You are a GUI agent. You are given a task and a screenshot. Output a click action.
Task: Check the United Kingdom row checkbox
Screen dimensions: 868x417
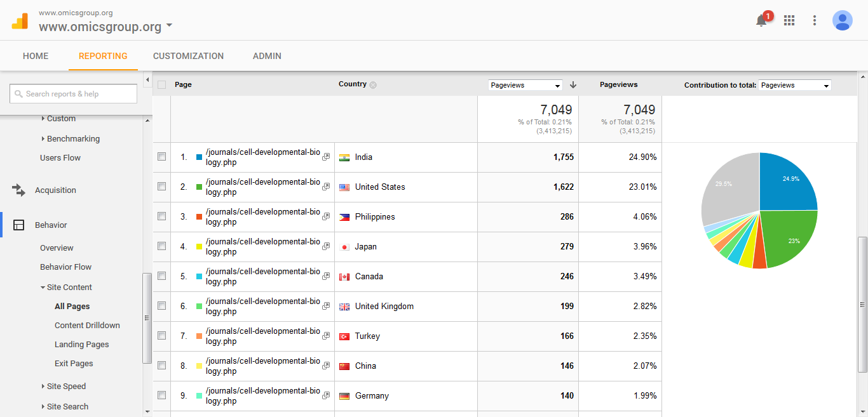[x=161, y=305]
